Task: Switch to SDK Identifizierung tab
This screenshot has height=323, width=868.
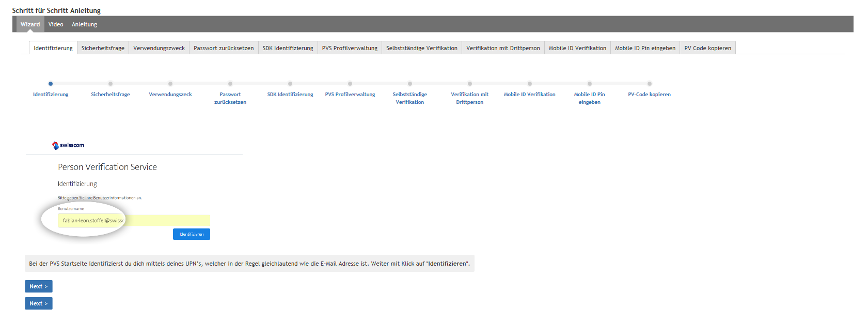Action: 288,48
